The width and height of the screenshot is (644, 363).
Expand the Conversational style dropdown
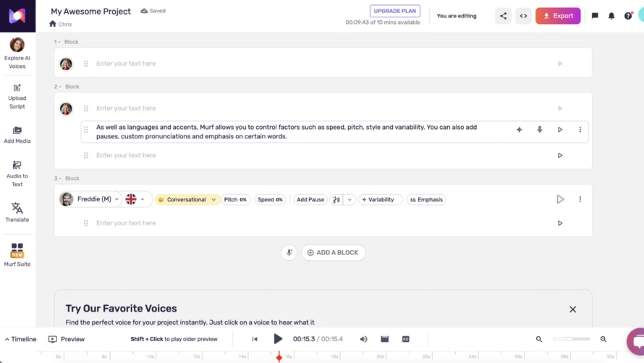[187, 199]
